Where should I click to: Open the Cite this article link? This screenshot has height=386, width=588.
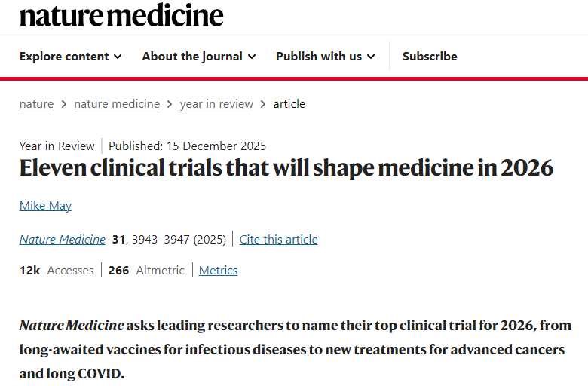click(x=278, y=240)
